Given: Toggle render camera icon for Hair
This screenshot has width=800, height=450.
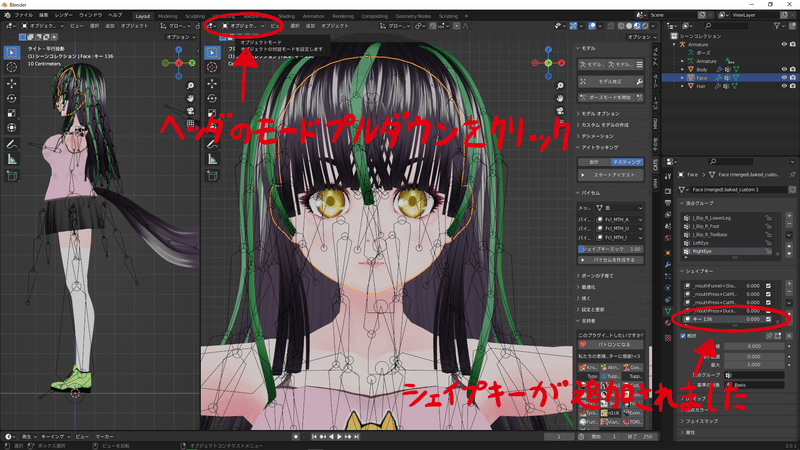Looking at the screenshot, I should (x=792, y=86).
